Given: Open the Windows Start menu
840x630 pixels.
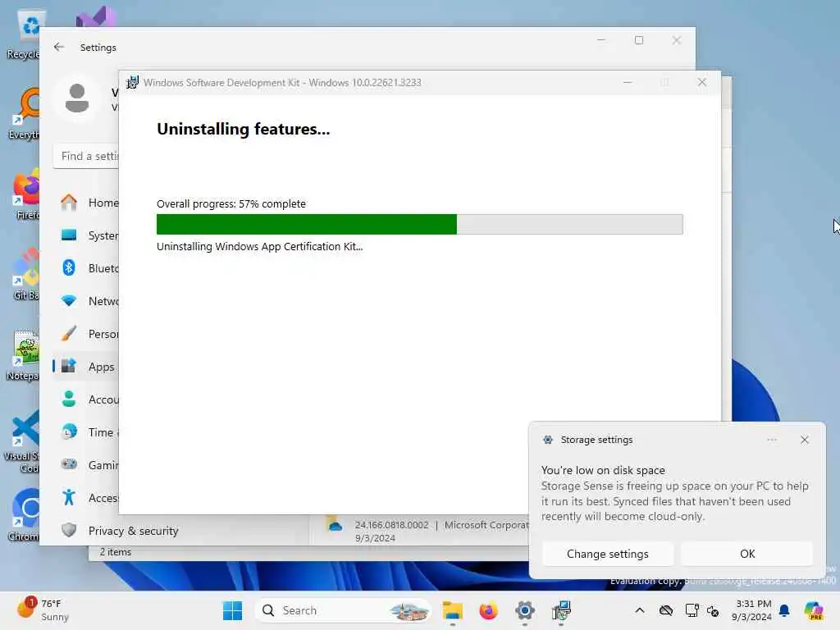Looking at the screenshot, I should (x=232, y=610).
